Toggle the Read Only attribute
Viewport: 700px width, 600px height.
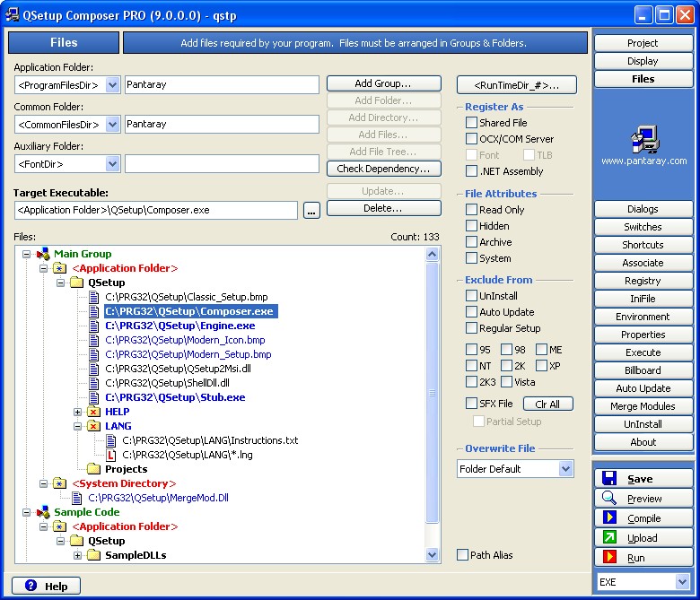coord(471,210)
